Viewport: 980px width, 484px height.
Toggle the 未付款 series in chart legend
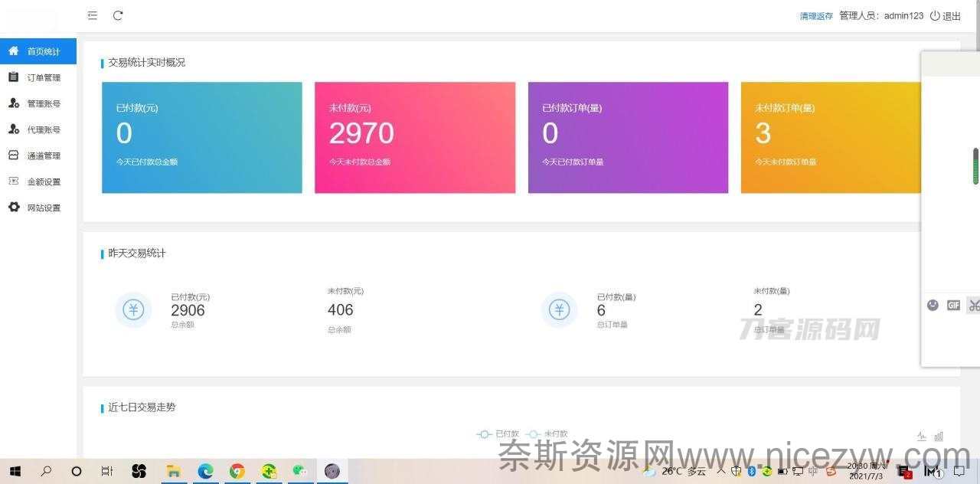pos(547,434)
